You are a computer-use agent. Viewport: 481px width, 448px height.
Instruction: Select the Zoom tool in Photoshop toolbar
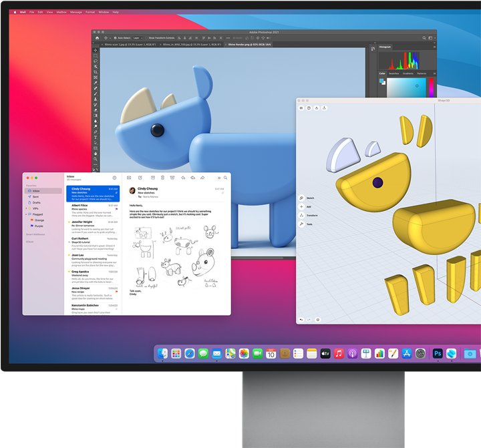[x=96, y=159]
